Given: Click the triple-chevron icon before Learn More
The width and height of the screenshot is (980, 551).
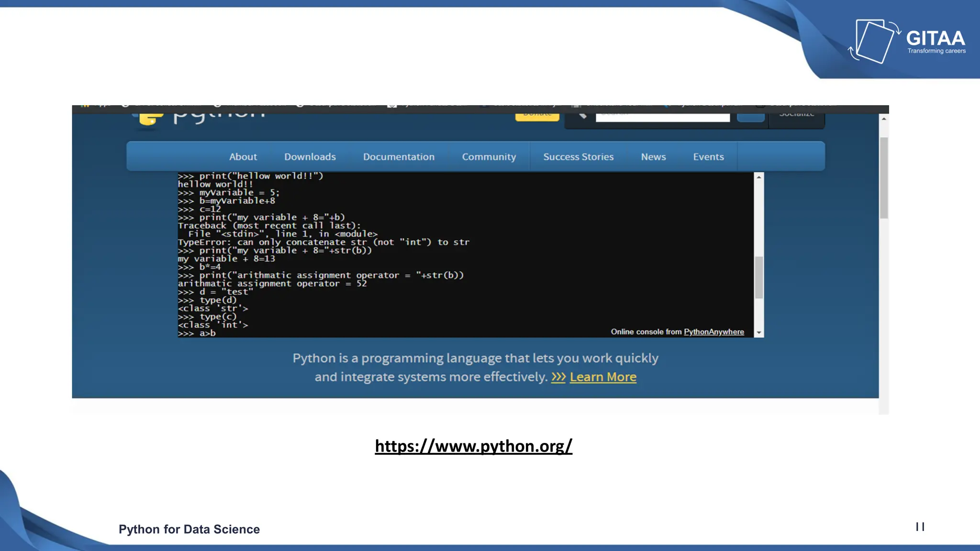Looking at the screenshot, I should 558,377.
